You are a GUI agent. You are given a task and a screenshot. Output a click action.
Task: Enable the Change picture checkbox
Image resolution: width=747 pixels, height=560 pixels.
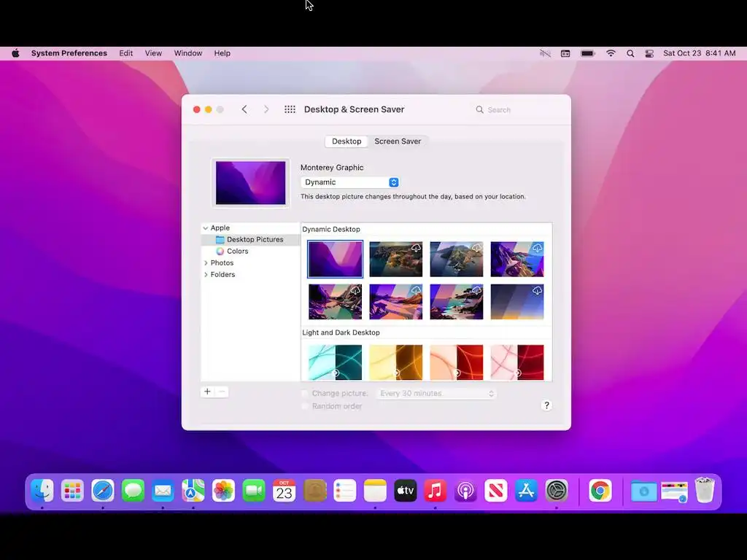tap(305, 393)
